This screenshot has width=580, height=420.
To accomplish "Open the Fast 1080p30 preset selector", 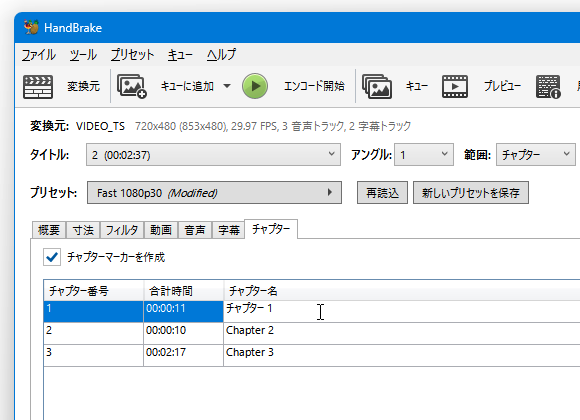I will [x=214, y=192].
